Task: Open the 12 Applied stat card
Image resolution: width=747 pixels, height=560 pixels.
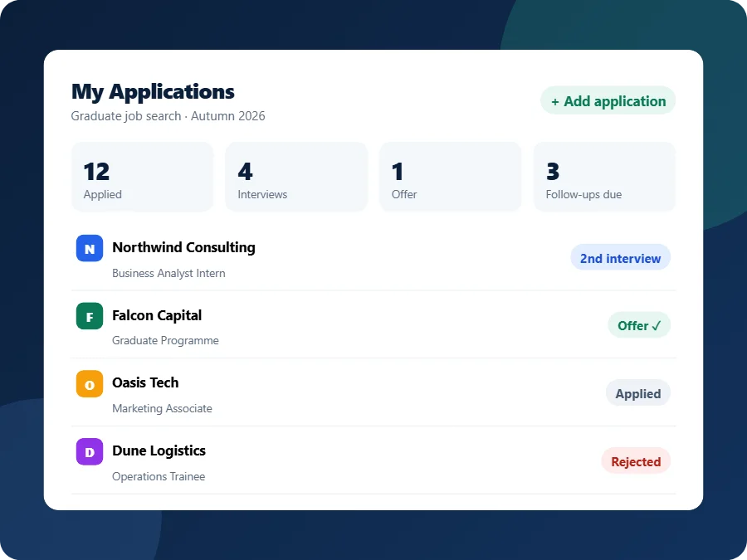Action: (142, 177)
